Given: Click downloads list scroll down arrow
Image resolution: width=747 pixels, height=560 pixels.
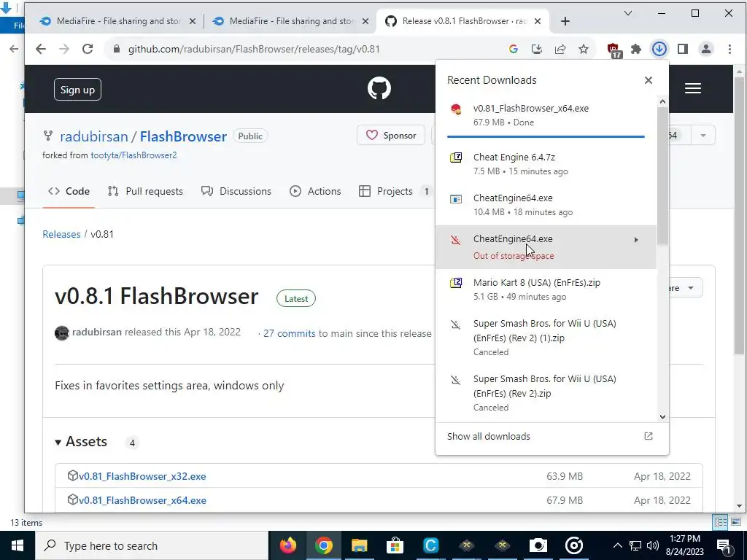Looking at the screenshot, I should (x=662, y=416).
